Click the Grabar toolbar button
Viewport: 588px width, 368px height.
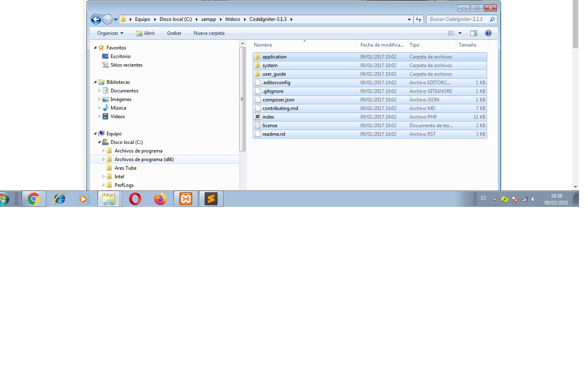(x=174, y=33)
